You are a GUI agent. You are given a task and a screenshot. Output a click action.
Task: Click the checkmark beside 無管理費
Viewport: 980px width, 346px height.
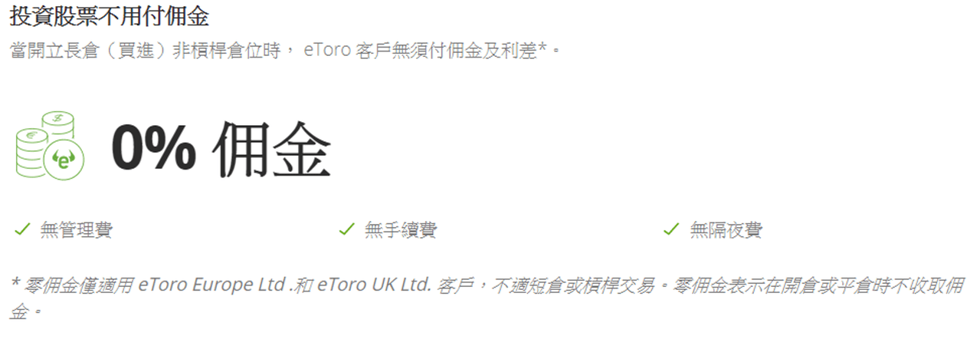(x=22, y=229)
